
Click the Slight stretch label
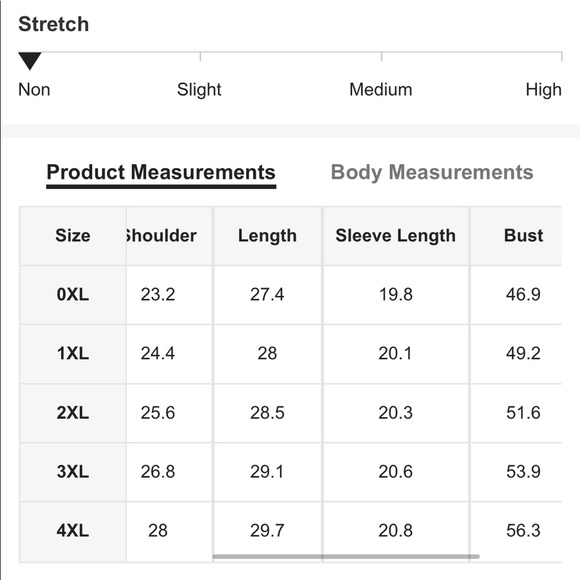point(199,90)
